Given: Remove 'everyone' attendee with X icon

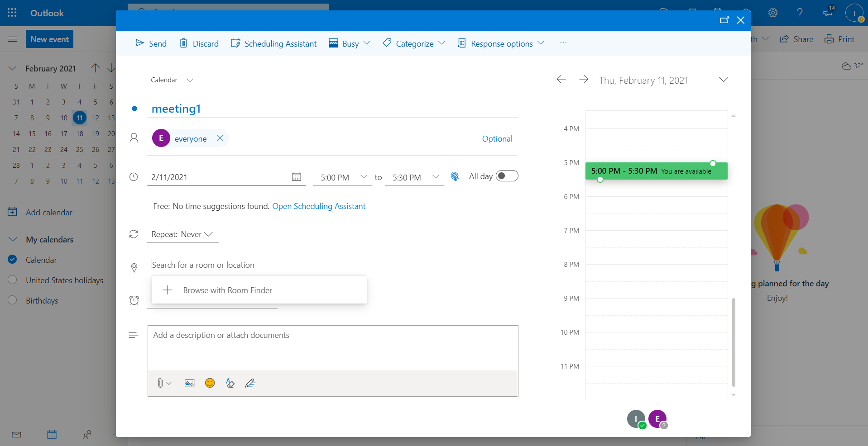Looking at the screenshot, I should [220, 138].
